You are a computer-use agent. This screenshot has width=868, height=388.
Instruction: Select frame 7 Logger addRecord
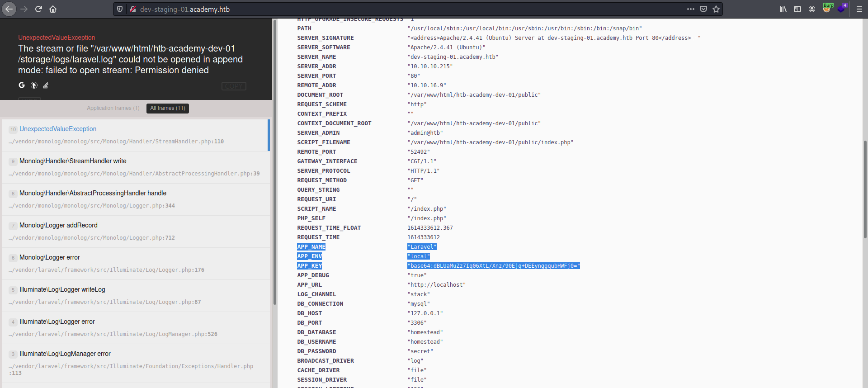[x=136, y=231]
